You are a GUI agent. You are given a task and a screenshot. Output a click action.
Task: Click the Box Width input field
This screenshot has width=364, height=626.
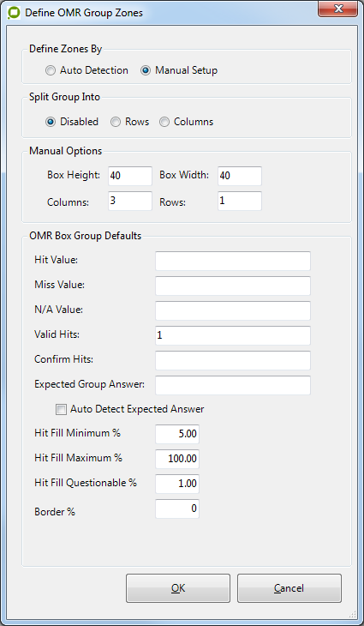click(x=240, y=176)
